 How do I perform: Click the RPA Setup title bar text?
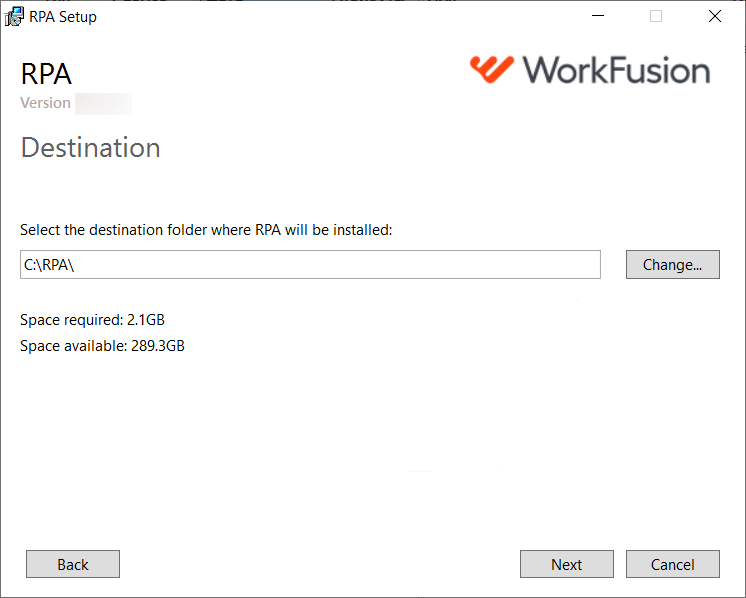63,17
